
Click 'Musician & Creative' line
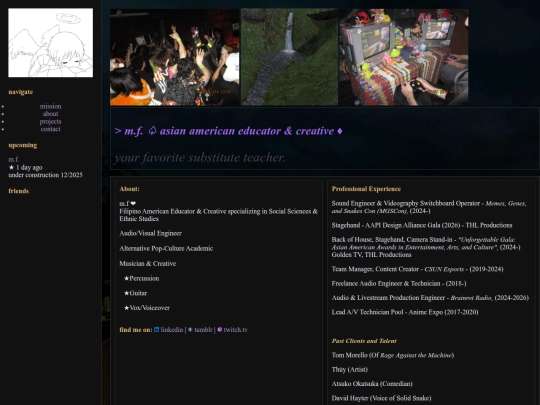point(147,264)
